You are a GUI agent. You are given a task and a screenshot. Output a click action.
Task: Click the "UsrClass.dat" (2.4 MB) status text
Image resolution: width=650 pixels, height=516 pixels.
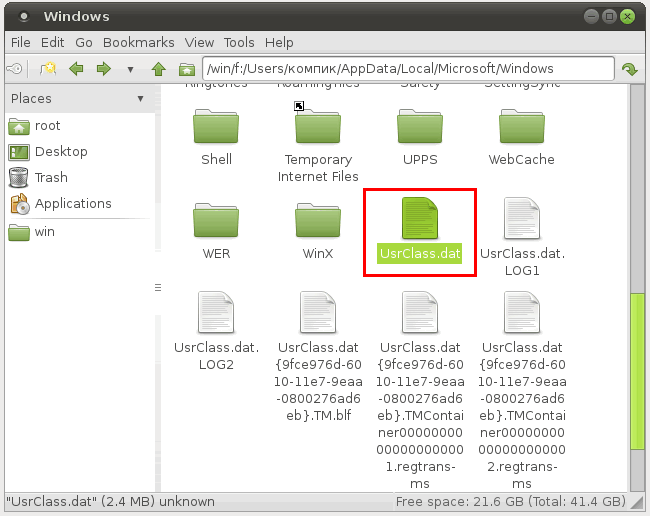point(110,502)
